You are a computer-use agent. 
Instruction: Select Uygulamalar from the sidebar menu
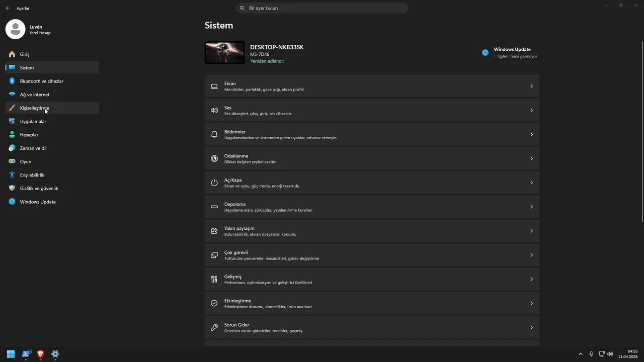[33, 121]
